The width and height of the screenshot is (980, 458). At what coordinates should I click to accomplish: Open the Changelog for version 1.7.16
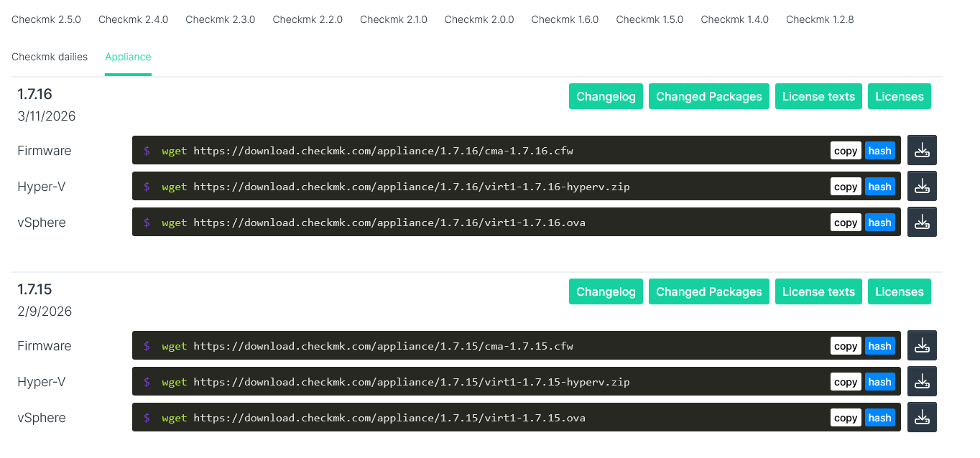(x=606, y=96)
